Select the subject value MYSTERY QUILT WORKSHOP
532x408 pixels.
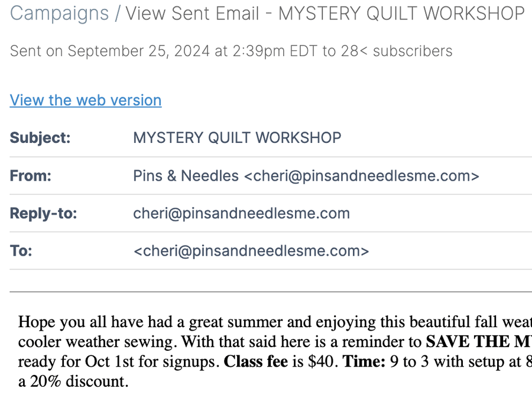pos(237,138)
